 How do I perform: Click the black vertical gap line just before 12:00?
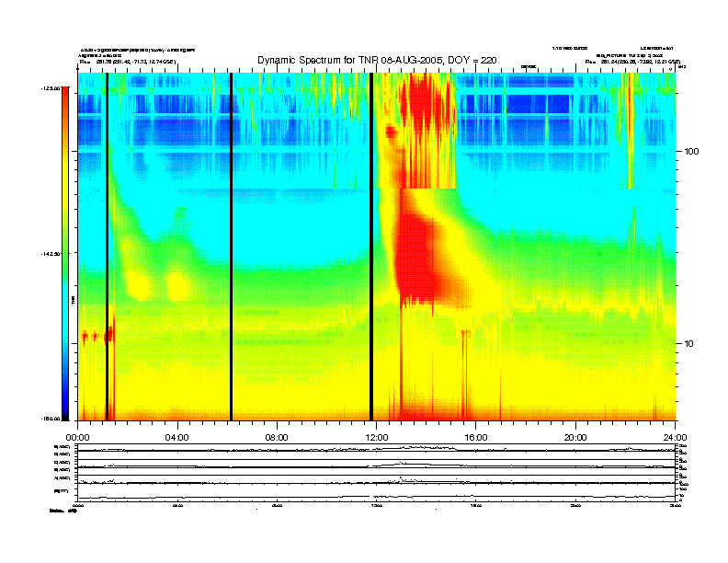pos(371,247)
